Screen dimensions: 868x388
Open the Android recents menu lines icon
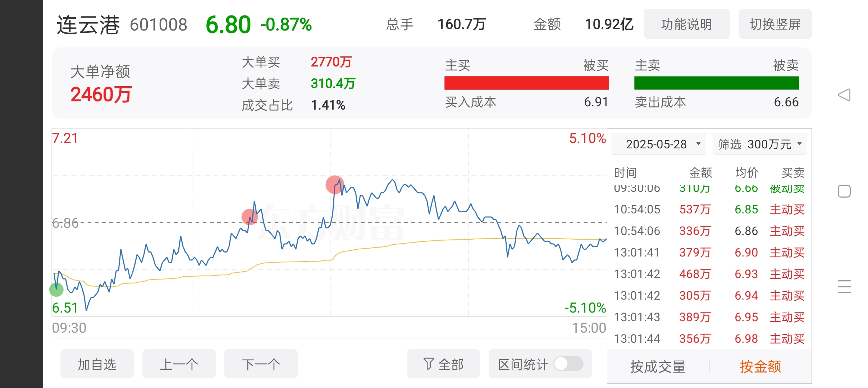(844, 287)
